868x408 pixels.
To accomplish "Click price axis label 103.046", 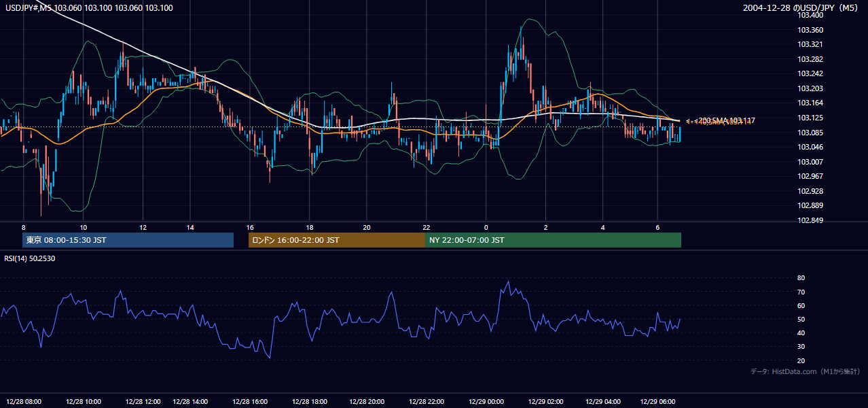I will [x=810, y=147].
